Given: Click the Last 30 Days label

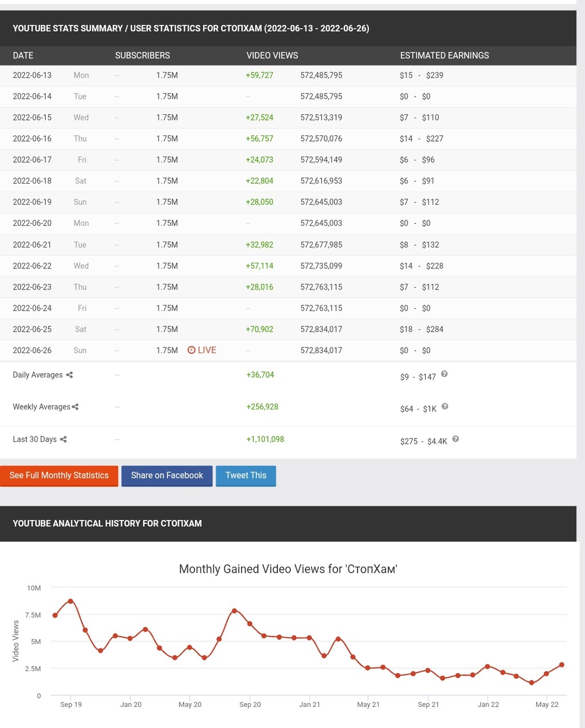Looking at the screenshot, I should (35, 439).
